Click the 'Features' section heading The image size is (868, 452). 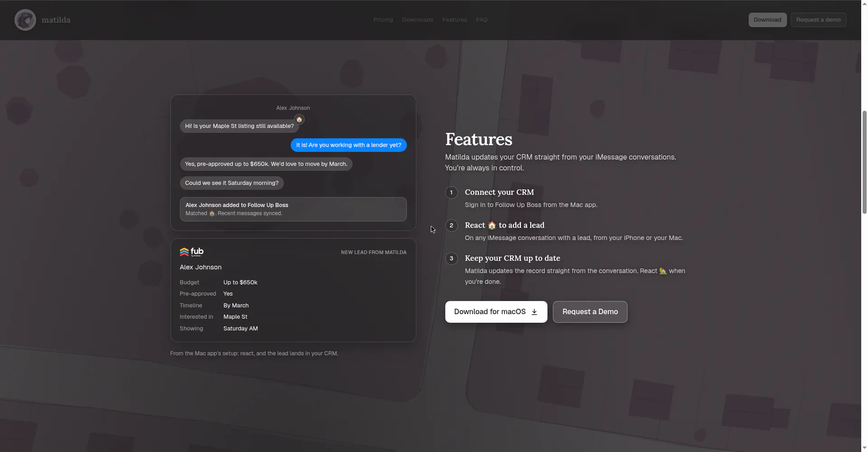click(x=478, y=139)
